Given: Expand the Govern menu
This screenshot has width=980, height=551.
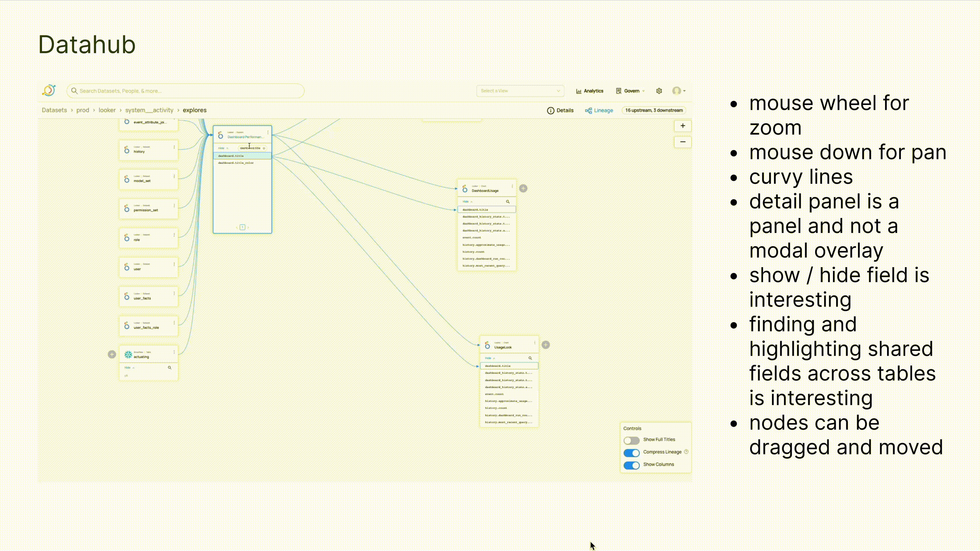Looking at the screenshot, I should pos(630,91).
